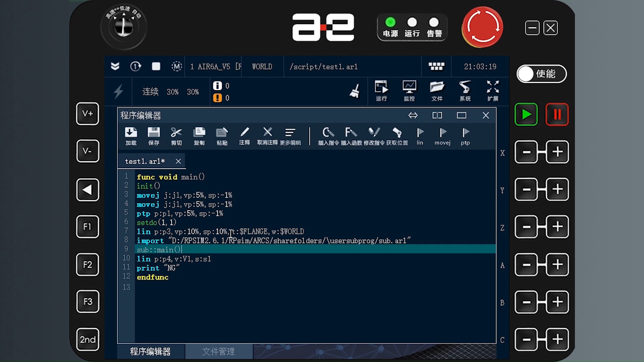
Task: Use 获取位置 to capture current position
Action: click(397, 136)
